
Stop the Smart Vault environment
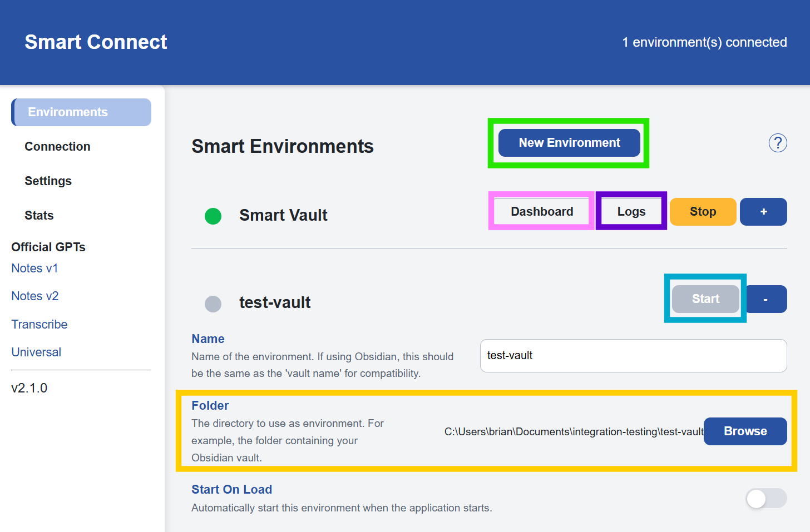click(703, 211)
